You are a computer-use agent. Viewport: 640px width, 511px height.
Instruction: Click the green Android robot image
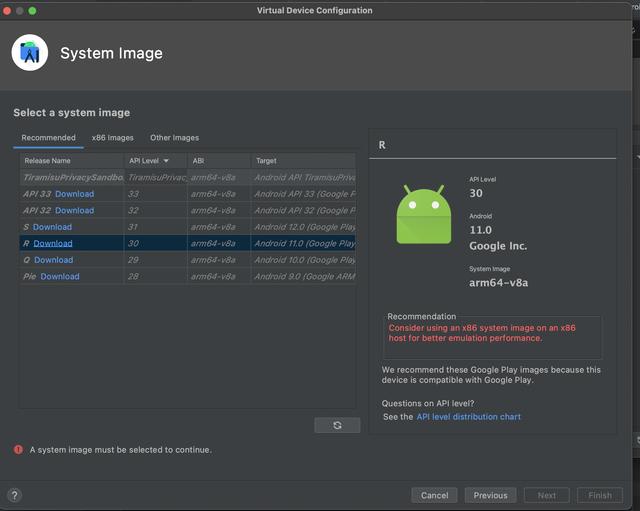click(424, 215)
